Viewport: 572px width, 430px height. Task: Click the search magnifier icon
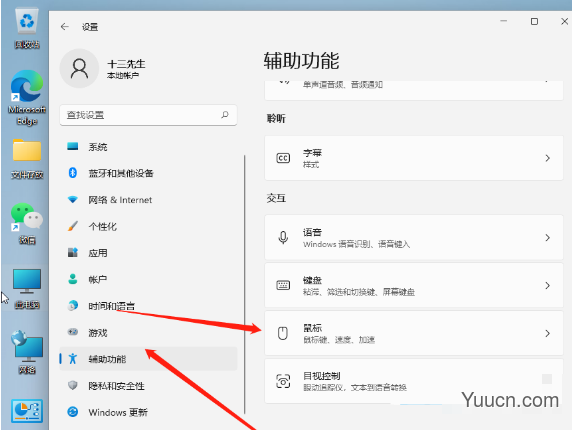[x=225, y=115]
